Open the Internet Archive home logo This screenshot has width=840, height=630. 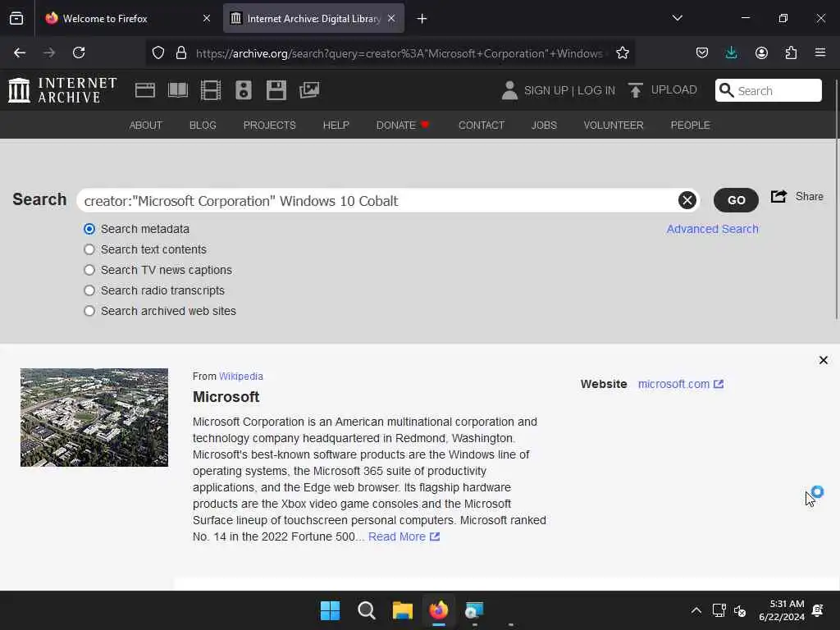tap(62, 90)
